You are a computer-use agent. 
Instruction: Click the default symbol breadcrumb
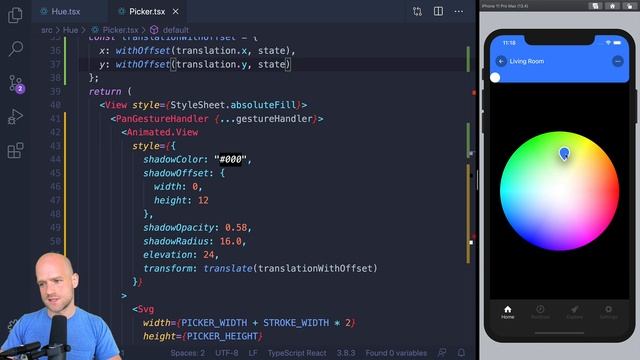click(x=176, y=30)
